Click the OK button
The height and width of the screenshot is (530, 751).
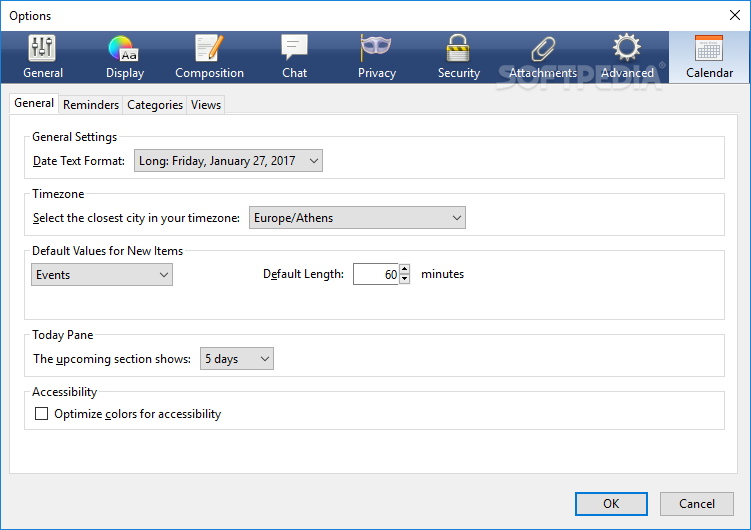[x=611, y=504]
